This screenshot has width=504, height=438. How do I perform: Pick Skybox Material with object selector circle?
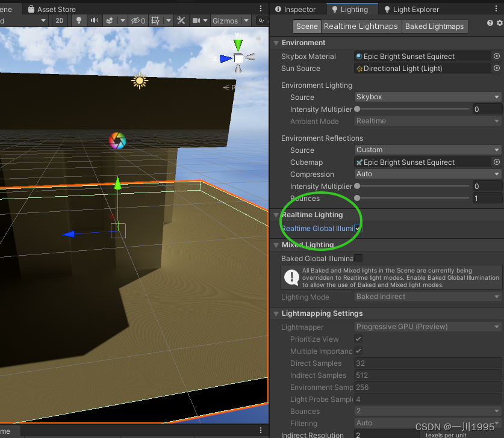(x=497, y=56)
